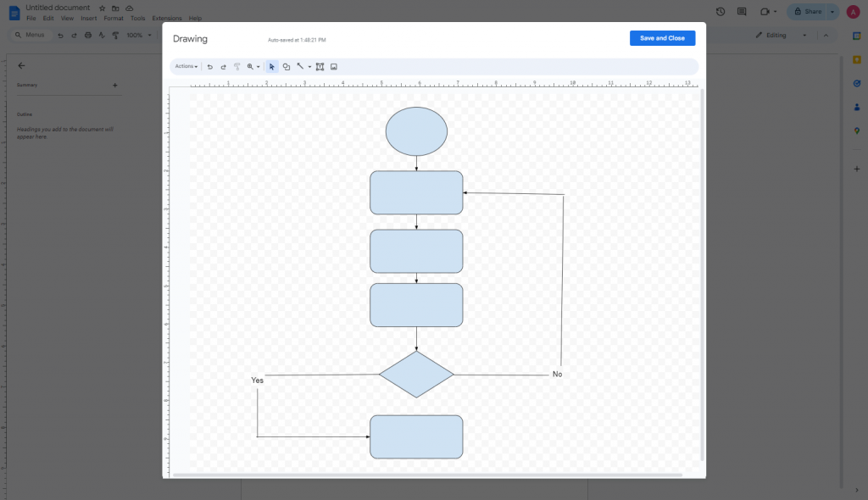Undo in the Drawing toolbar
868x500 pixels.
point(210,66)
